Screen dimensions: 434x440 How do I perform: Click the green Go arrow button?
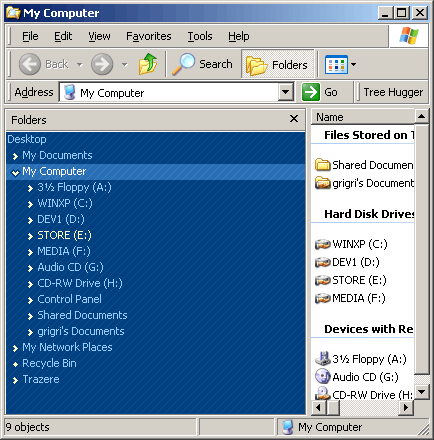(311, 92)
